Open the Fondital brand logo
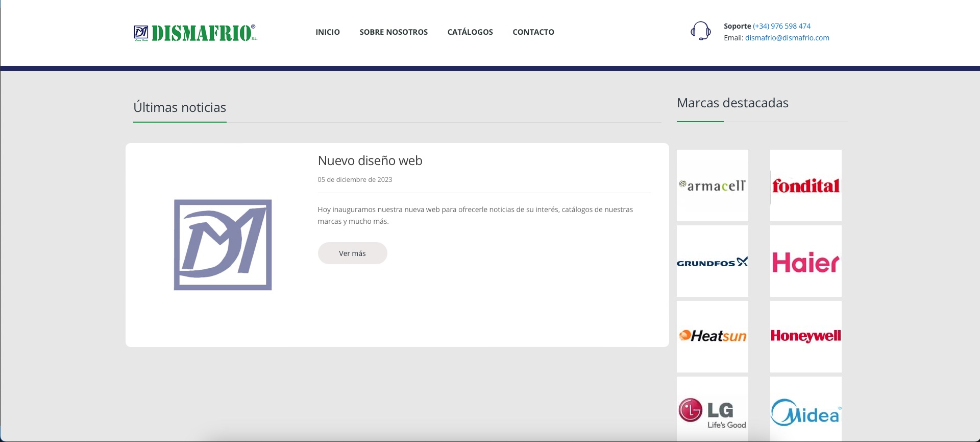980x442 pixels. tap(805, 185)
